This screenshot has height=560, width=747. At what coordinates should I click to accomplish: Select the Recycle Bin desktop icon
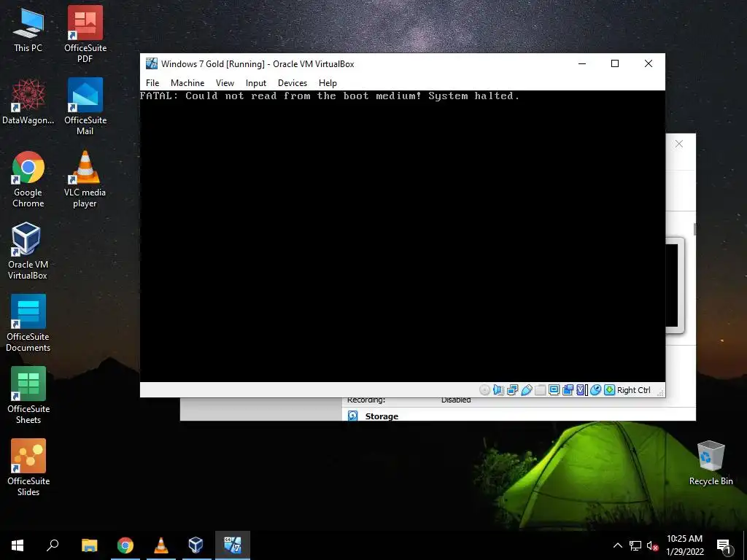pos(711,463)
